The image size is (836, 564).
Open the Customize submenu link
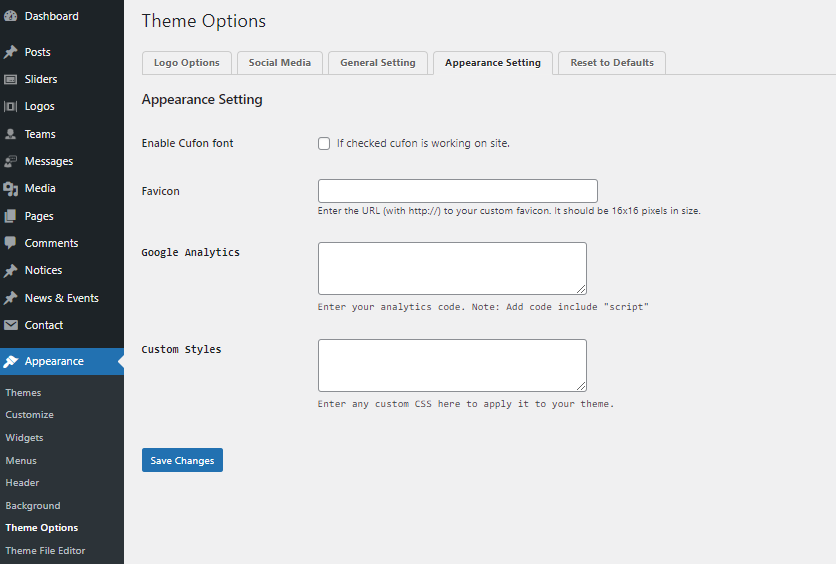[x=29, y=415]
